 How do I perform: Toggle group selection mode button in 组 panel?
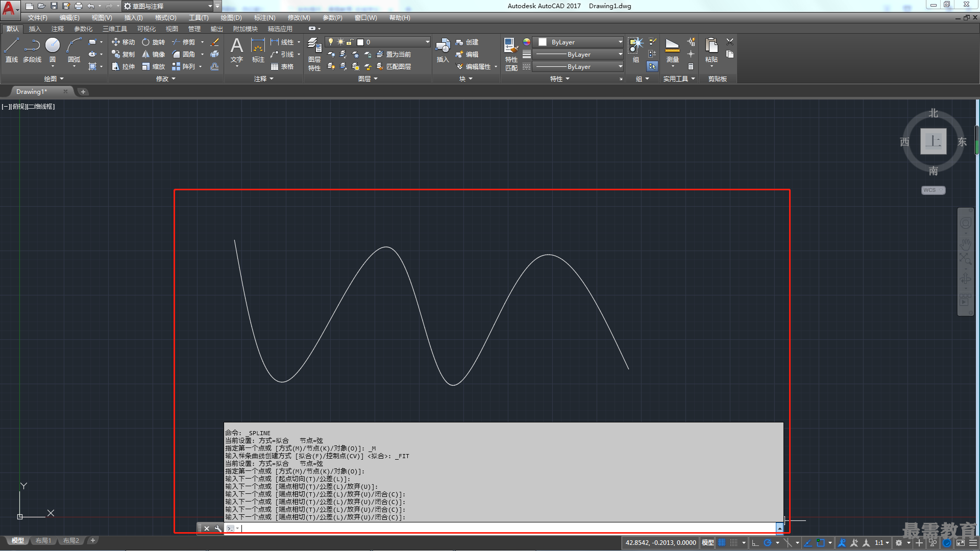tap(652, 66)
